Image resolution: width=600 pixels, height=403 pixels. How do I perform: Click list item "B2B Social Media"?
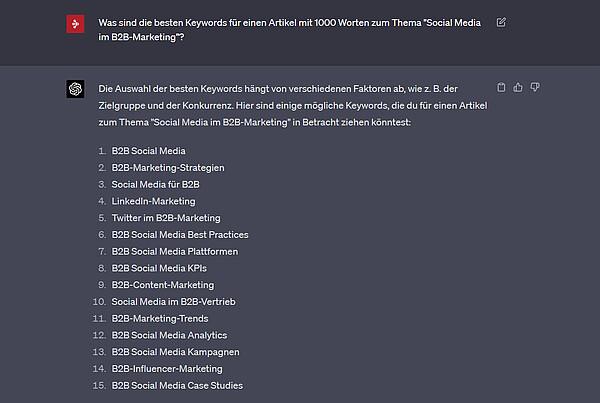(x=148, y=151)
